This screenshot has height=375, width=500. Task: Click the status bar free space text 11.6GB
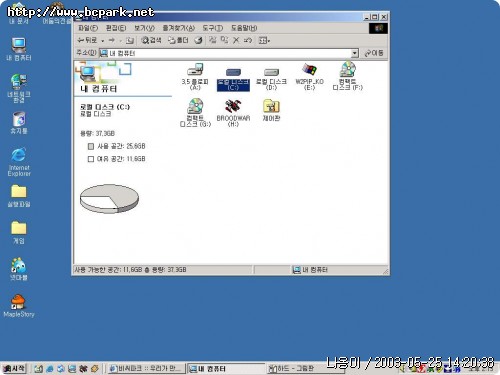click(x=131, y=270)
